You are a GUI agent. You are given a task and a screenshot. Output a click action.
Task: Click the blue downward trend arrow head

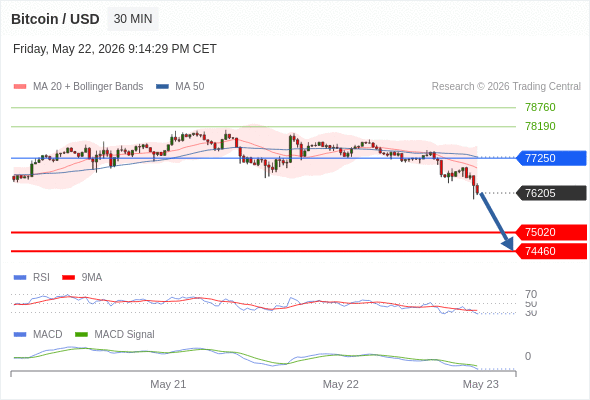click(508, 245)
